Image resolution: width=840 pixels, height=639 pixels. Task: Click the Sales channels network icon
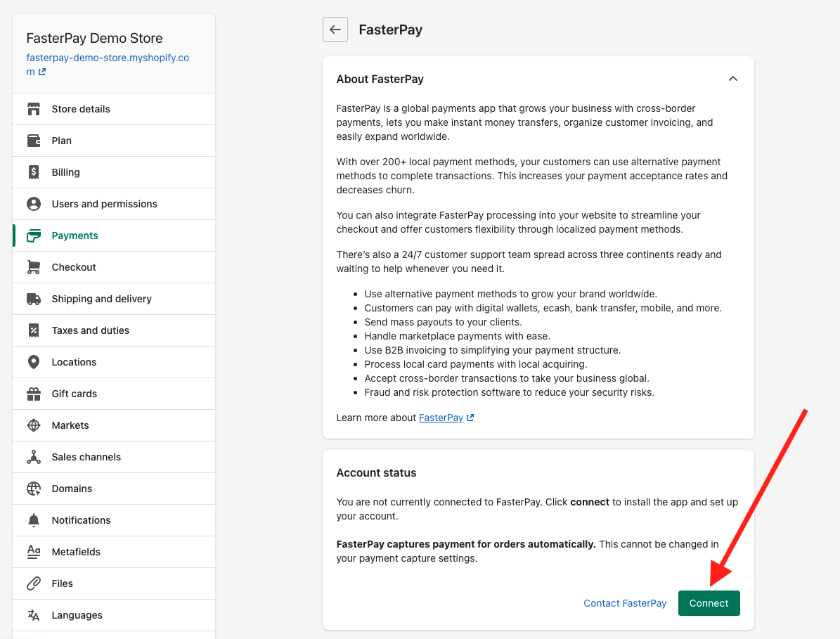(x=34, y=457)
